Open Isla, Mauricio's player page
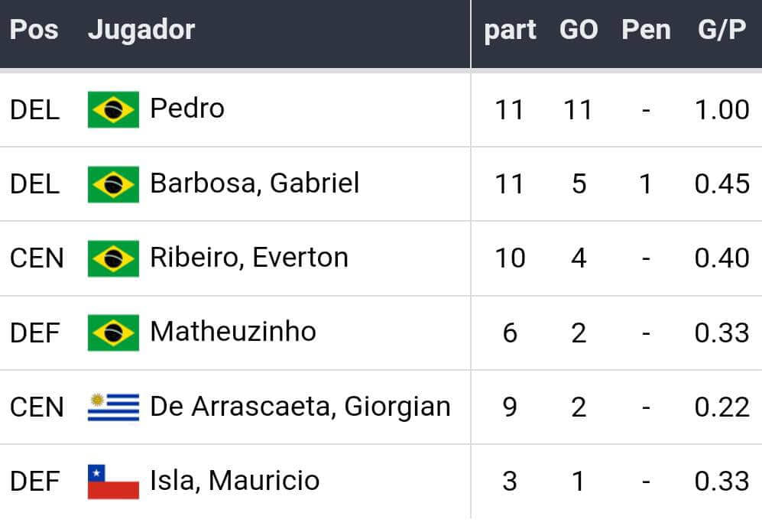The height and width of the screenshot is (532, 762). [235, 481]
